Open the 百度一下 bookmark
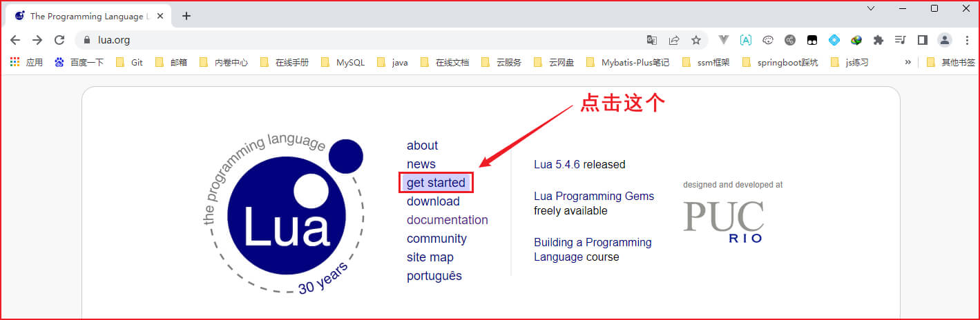This screenshot has width=980, height=320. 79,62
